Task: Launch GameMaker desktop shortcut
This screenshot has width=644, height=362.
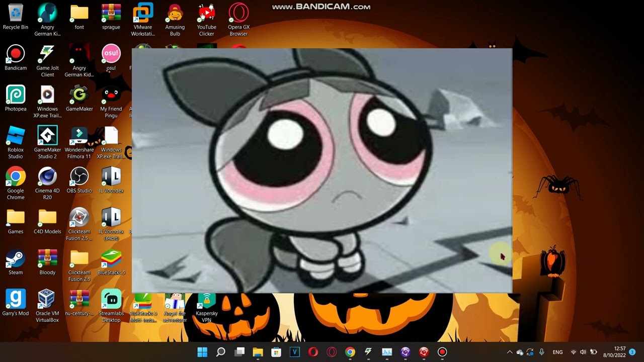Action: coord(79,98)
